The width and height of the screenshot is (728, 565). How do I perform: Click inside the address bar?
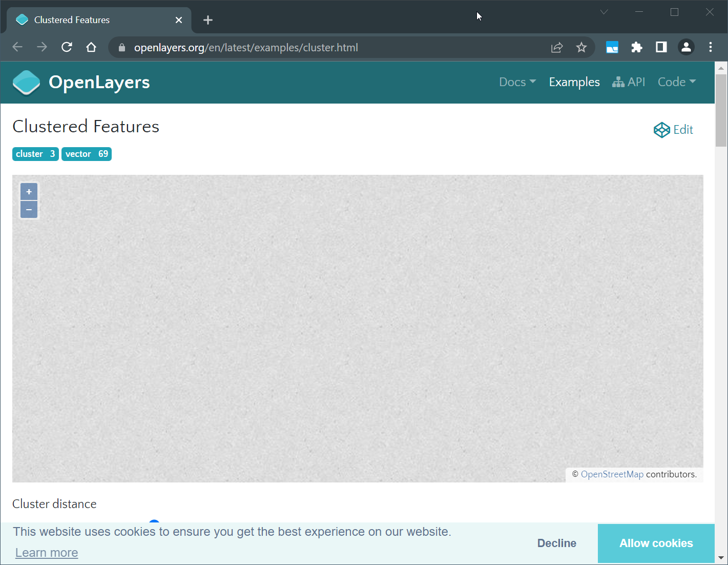click(307, 47)
